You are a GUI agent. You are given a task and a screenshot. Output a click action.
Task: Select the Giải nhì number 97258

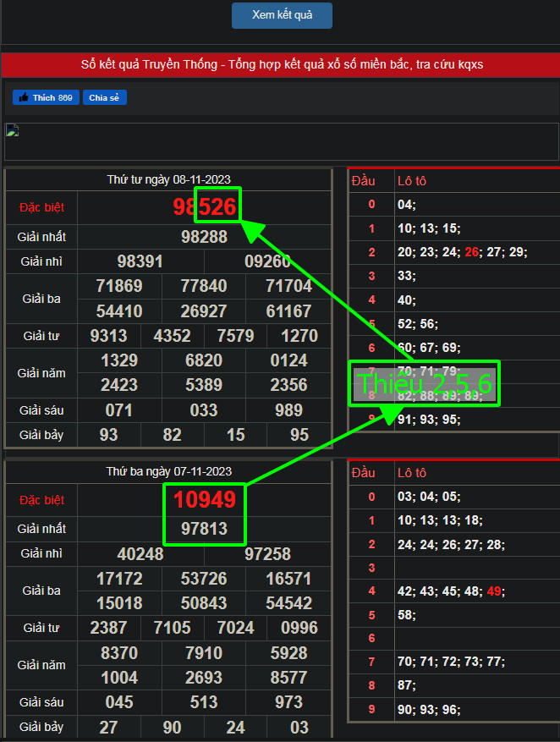[x=267, y=554]
